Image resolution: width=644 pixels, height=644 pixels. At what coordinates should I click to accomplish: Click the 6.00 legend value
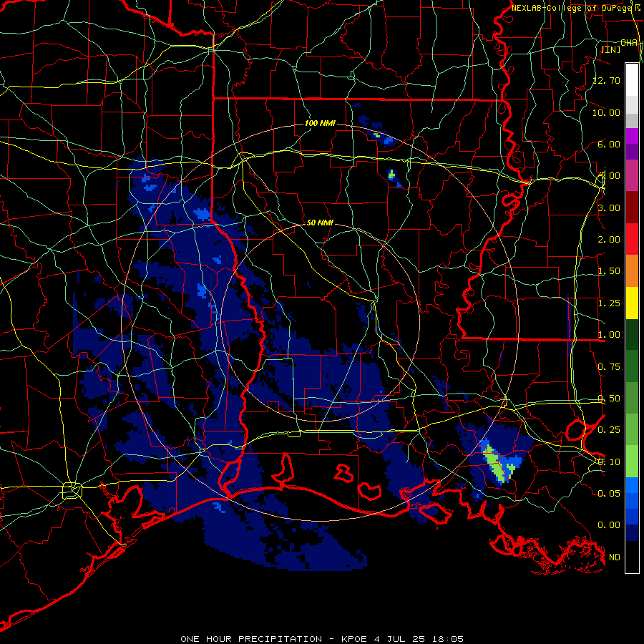tap(609, 144)
